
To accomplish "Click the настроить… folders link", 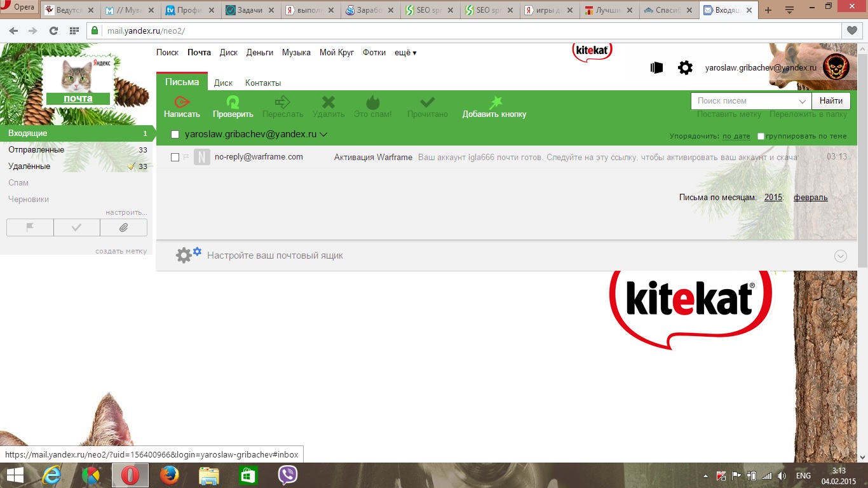I will pyautogui.click(x=126, y=212).
